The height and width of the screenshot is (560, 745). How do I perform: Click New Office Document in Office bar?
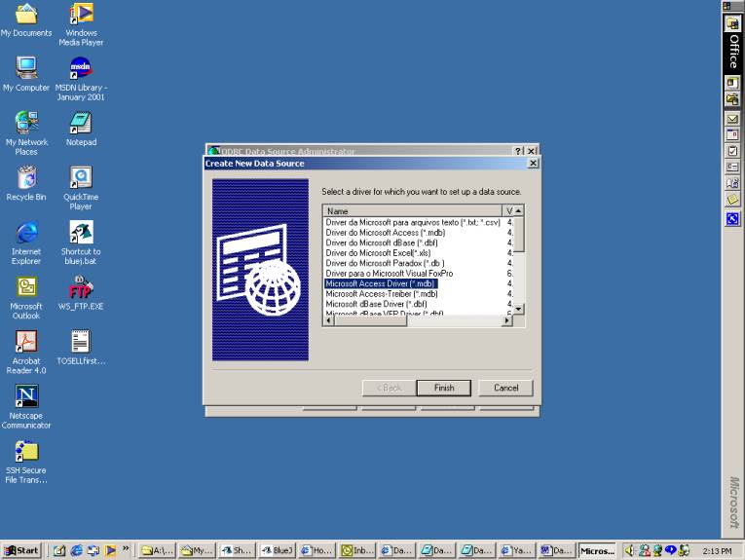[732, 83]
